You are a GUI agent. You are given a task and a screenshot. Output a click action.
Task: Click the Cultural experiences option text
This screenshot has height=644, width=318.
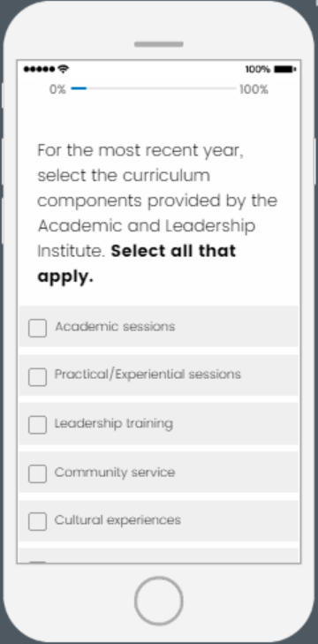(x=117, y=520)
